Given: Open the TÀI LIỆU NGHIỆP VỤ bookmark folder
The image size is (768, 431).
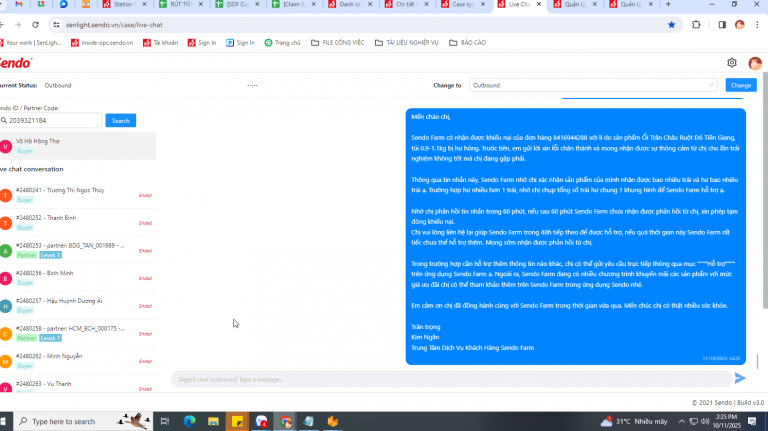Looking at the screenshot, I should pyautogui.click(x=407, y=43).
